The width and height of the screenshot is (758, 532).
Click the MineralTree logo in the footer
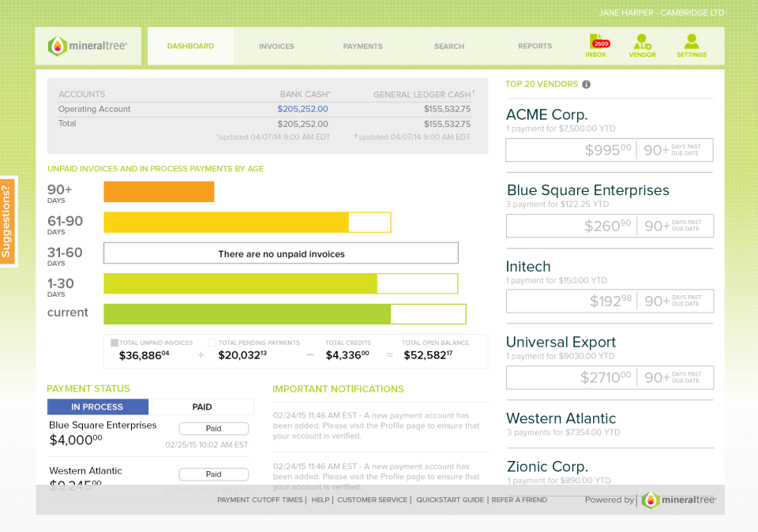point(679,500)
